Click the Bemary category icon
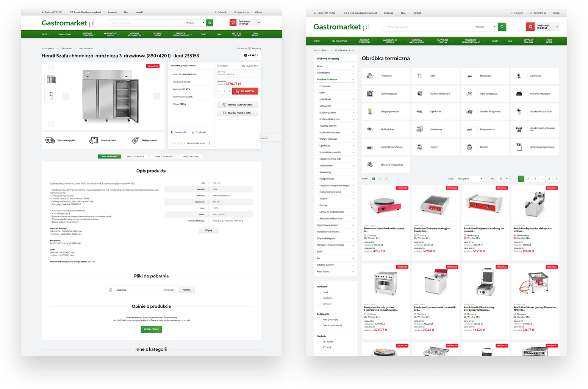 pyautogui.click(x=469, y=147)
